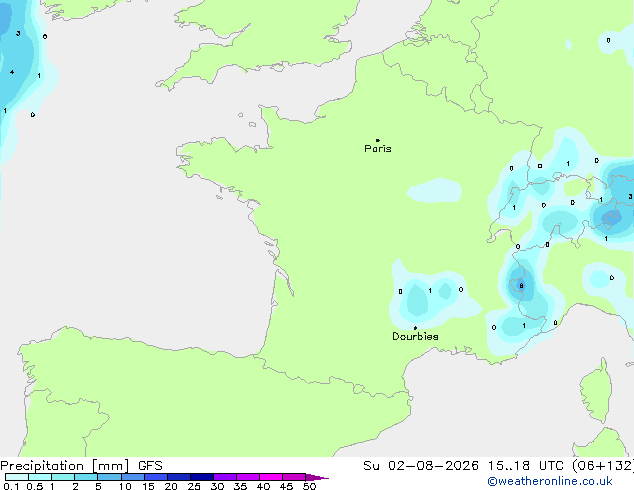The height and width of the screenshot is (490, 634).
Task: Click the '0.1' legend scale value
Action: (11, 486)
